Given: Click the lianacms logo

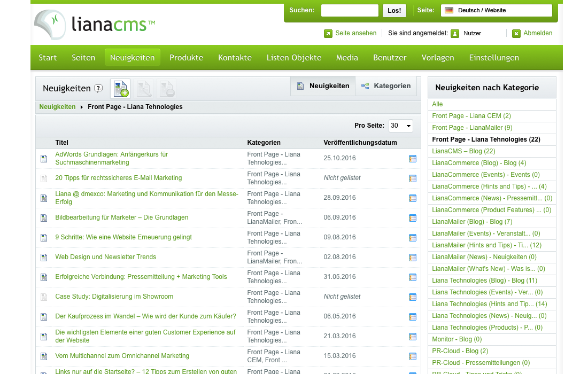Looking at the screenshot, I should pyautogui.click(x=95, y=25).
